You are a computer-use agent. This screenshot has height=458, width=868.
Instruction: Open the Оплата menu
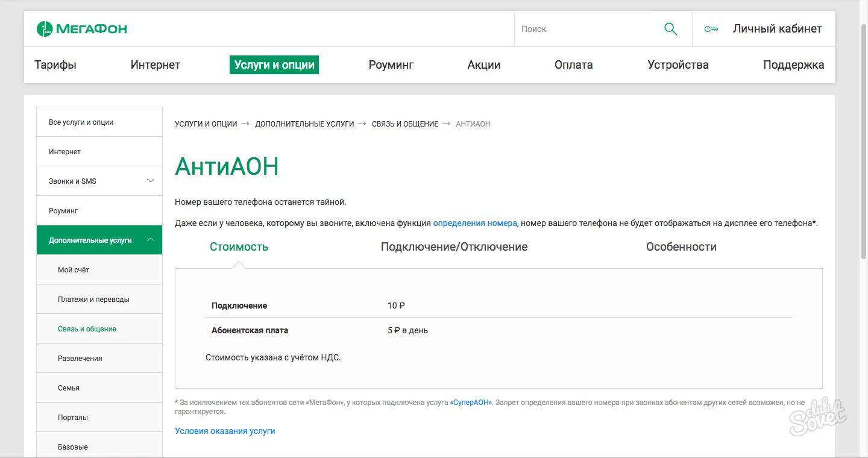(574, 64)
